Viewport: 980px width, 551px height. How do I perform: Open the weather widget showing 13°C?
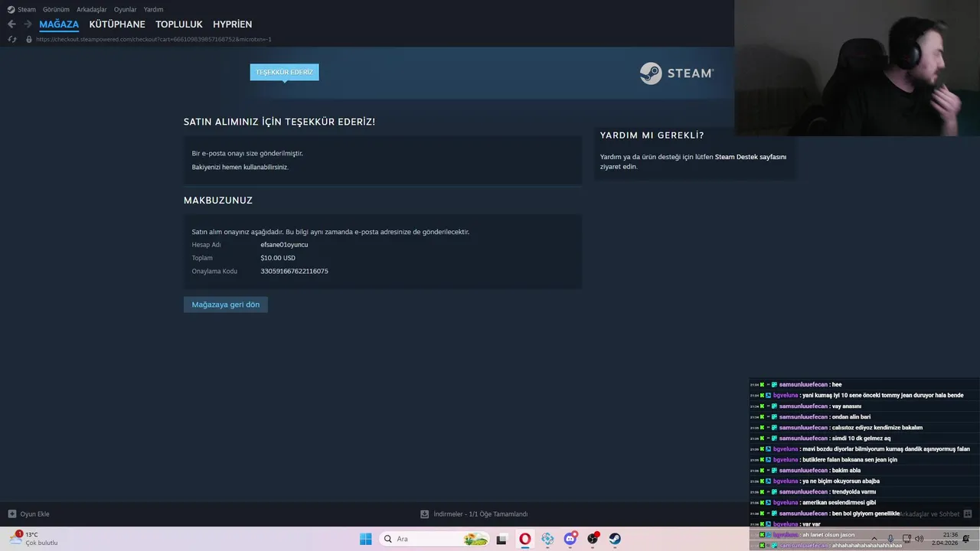(34, 539)
